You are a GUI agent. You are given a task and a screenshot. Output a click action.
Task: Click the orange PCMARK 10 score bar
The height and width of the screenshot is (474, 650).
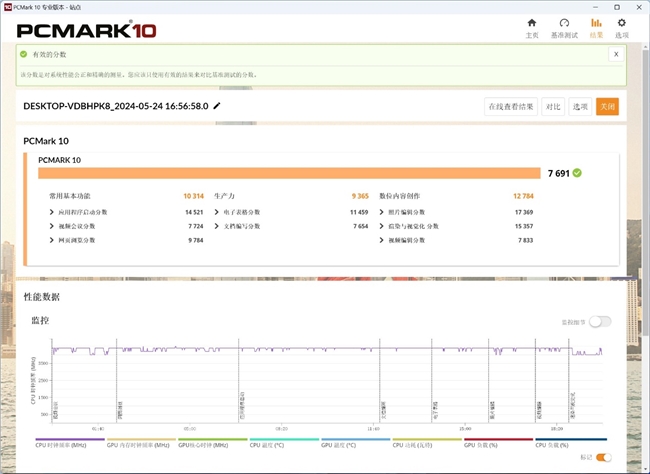point(289,173)
